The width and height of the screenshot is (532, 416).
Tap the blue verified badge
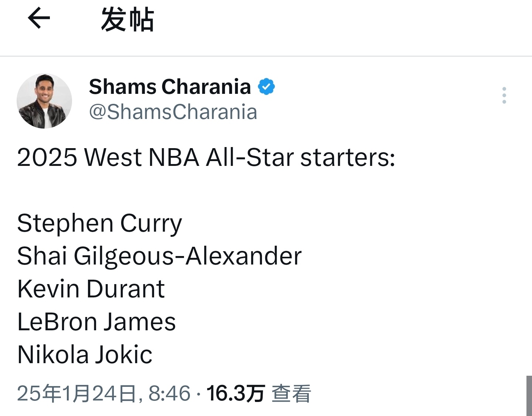pos(266,87)
